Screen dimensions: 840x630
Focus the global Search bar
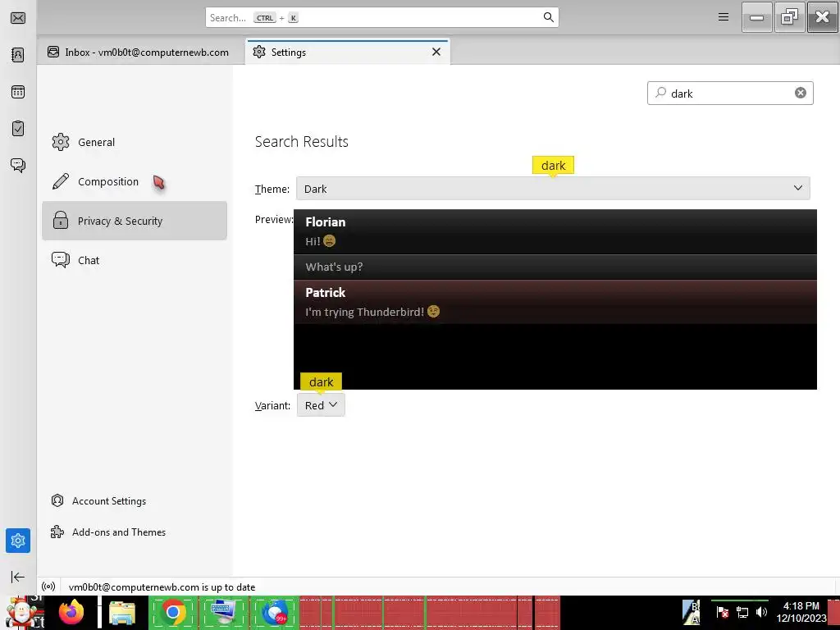click(382, 18)
